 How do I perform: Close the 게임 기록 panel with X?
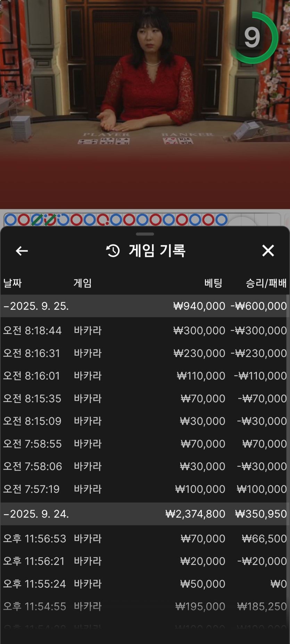point(268,251)
